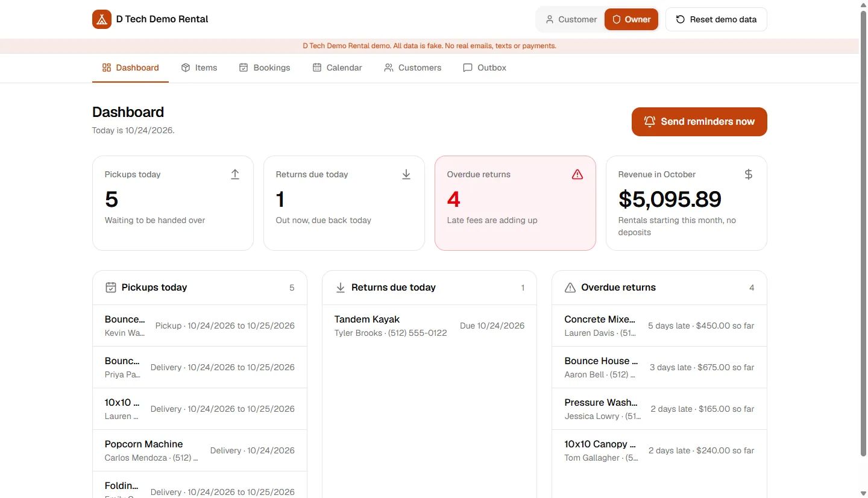Click the Returns due today summary card
The width and height of the screenshot is (868, 498).
click(x=344, y=203)
